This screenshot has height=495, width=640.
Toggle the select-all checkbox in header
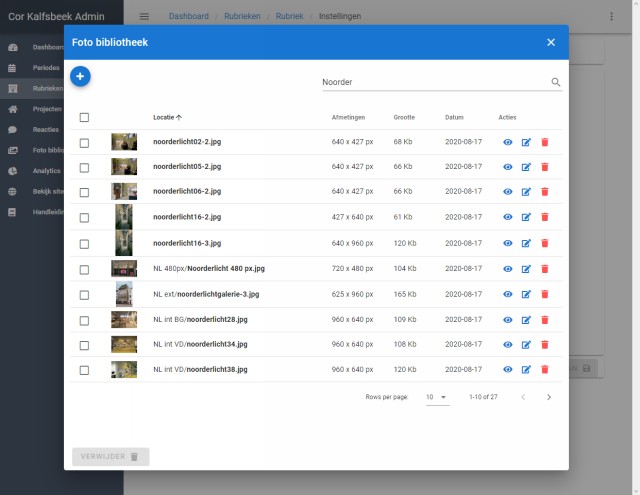pyautogui.click(x=84, y=118)
